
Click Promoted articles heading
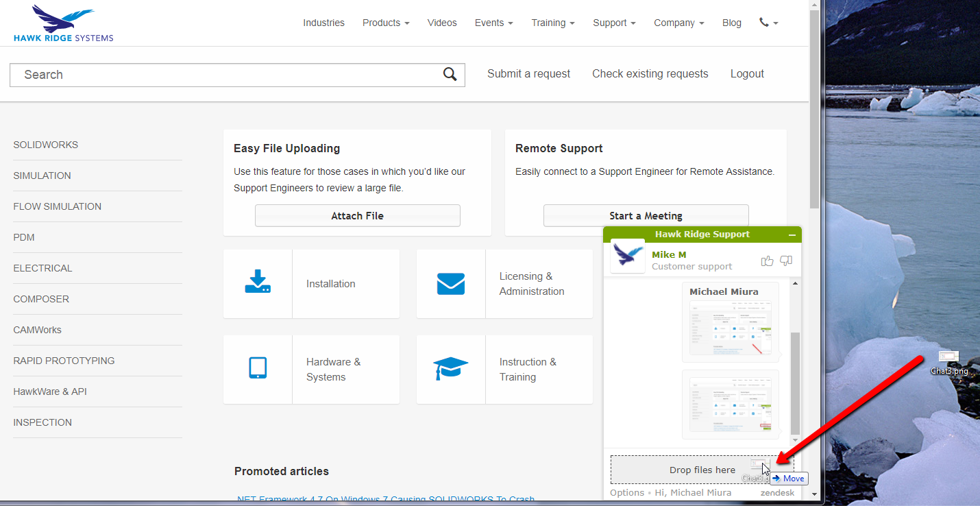[x=282, y=471]
